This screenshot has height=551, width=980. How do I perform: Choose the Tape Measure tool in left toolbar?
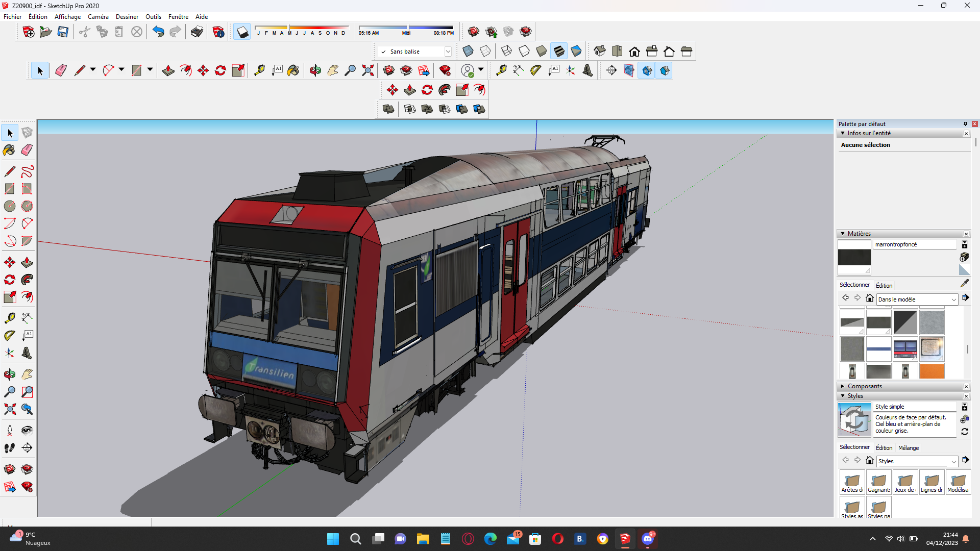(x=9, y=318)
